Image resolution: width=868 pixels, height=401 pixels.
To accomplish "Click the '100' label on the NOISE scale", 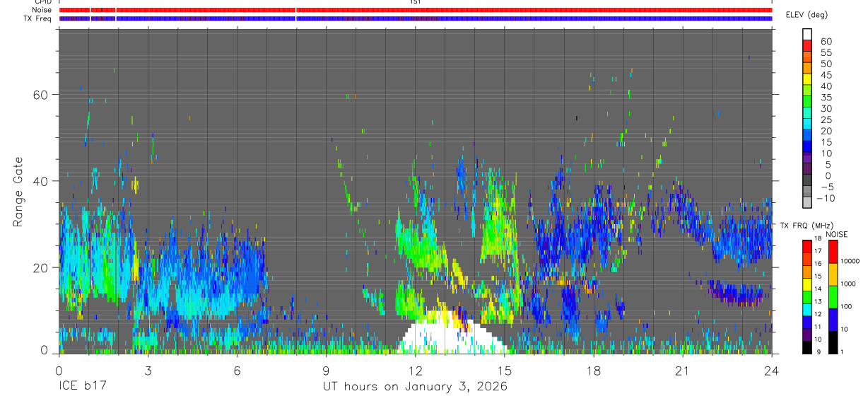I will click(847, 308).
